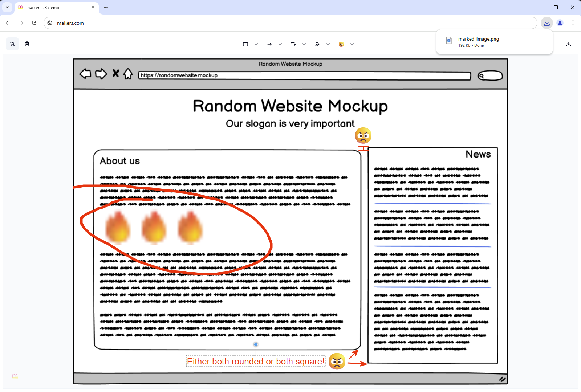Select the 'Either both rounded or both square!' text marker
The height and width of the screenshot is (392, 581).
click(x=256, y=361)
